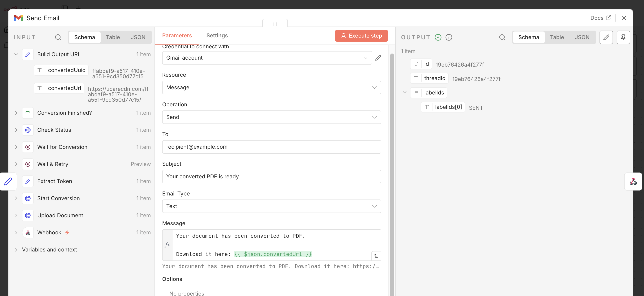The image size is (644, 296).
Task: Switch to the Parameters tab
Action: point(177,36)
